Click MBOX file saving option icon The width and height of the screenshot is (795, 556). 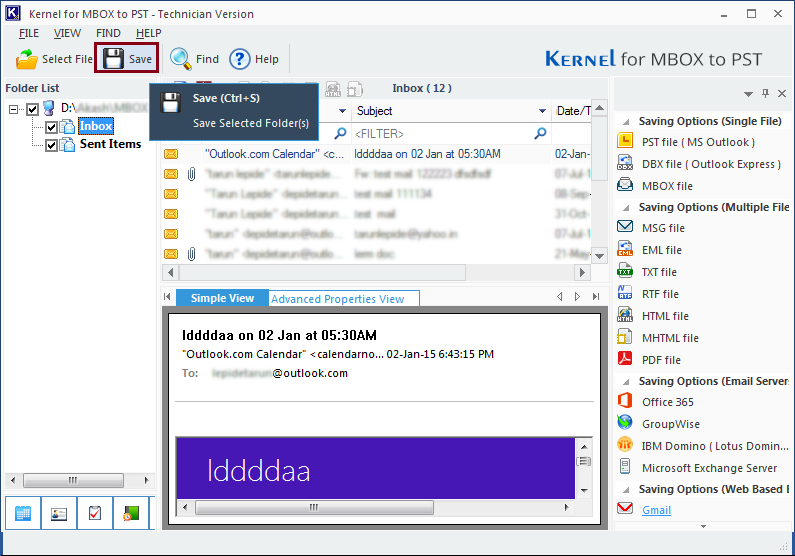coord(625,184)
